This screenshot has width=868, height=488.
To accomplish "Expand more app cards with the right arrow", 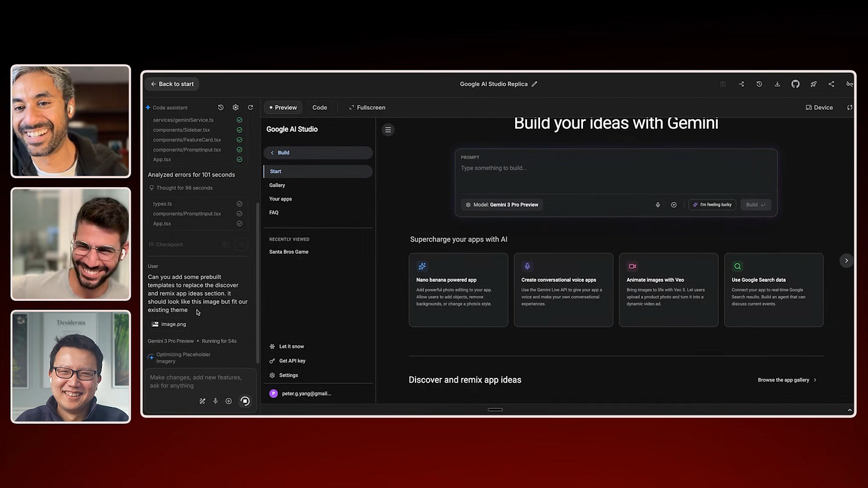I will tap(846, 260).
